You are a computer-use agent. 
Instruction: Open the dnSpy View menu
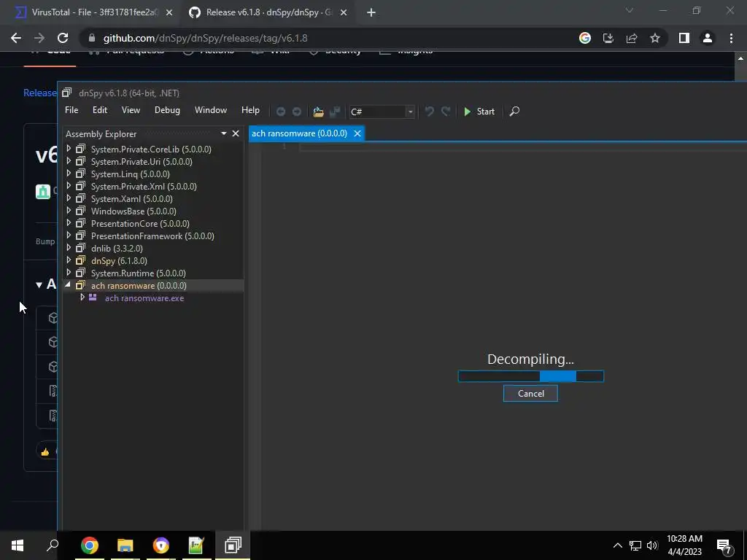click(131, 110)
